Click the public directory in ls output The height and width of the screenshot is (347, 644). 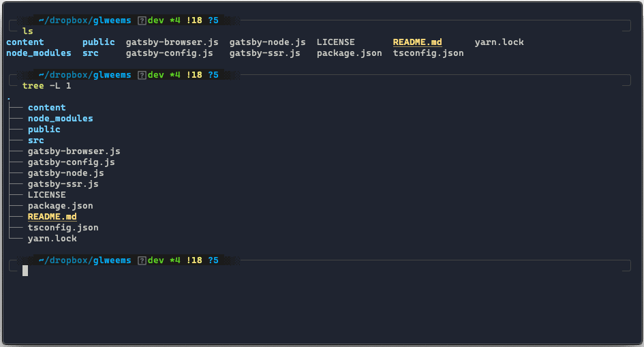tap(98, 42)
